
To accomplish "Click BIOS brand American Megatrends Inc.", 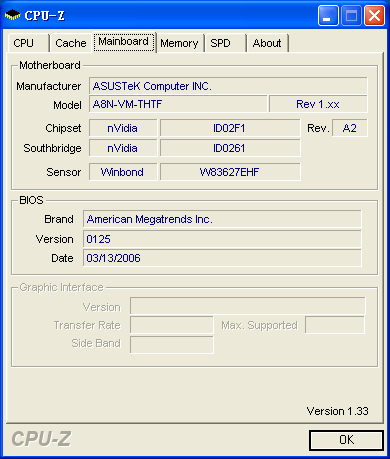I will [222, 219].
